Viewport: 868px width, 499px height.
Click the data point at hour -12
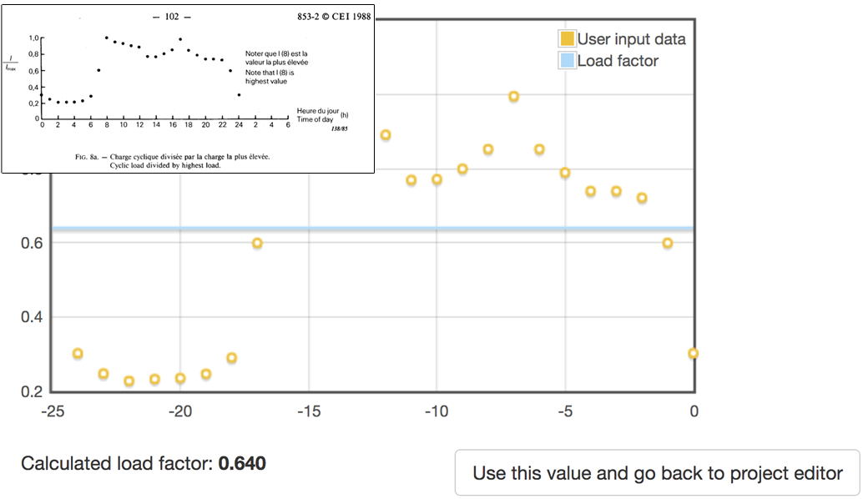pyautogui.click(x=386, y=135)
